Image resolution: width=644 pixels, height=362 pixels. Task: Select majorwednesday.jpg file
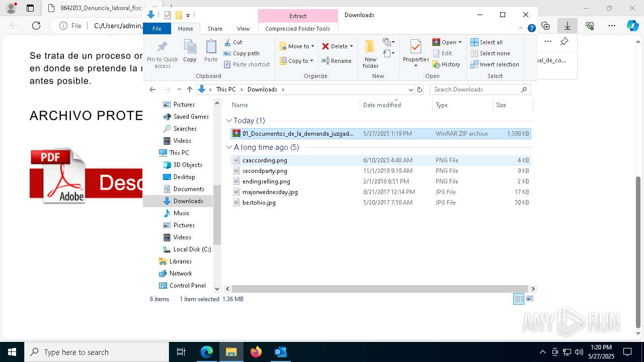(380, 192)
